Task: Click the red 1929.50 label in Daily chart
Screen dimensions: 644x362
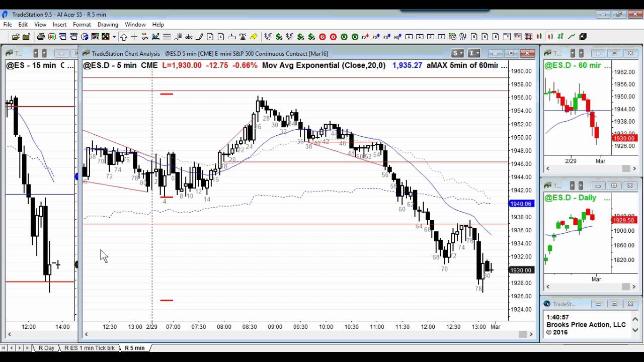Action: tap(624, 220)
